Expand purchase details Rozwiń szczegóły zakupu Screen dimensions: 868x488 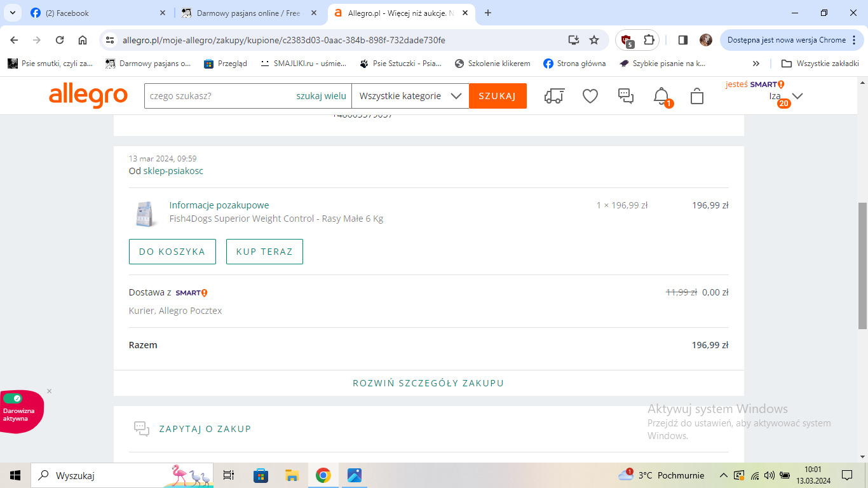point(428,383)
